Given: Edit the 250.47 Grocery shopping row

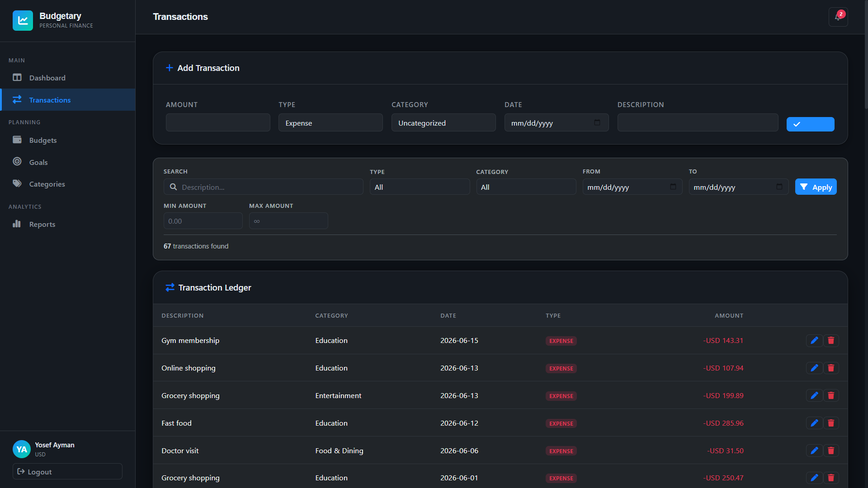Looking at the screenshot, I should pos(814,478).
